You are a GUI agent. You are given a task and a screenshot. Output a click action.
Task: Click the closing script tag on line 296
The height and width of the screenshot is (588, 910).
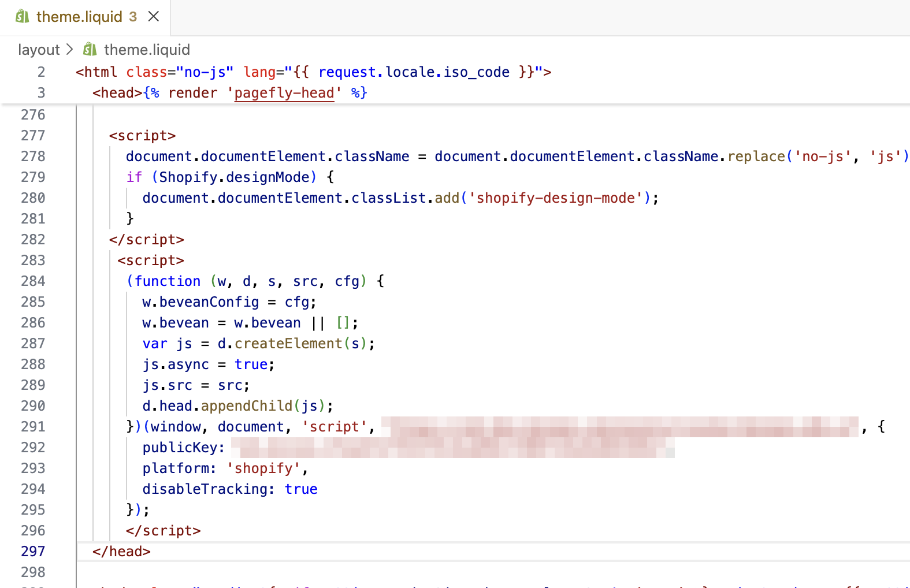(164, 531)
